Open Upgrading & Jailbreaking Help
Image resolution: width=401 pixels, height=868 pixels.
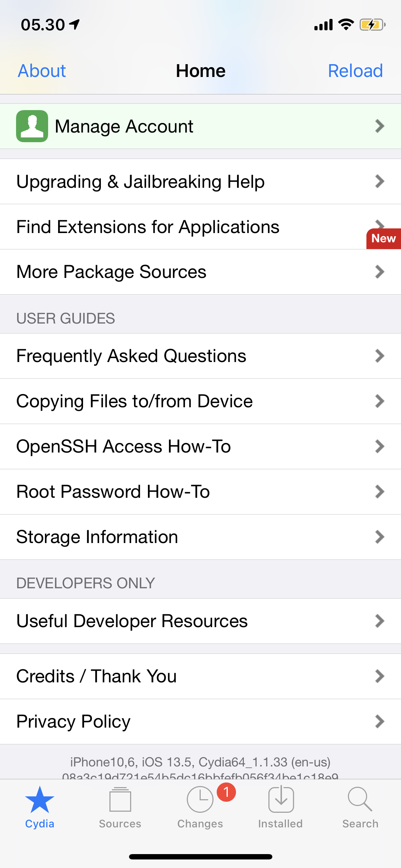click(x=140, y=182)
